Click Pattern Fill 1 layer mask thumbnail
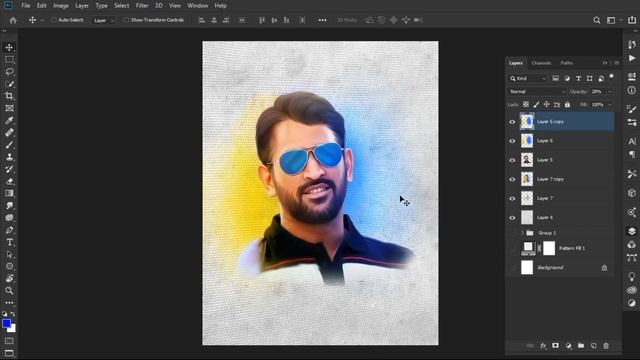Screen dimensions: 640x360 (549, 248)
